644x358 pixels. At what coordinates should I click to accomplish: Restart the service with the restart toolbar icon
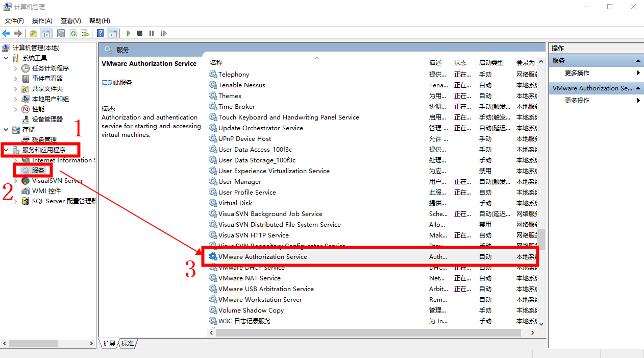point(163,33)
